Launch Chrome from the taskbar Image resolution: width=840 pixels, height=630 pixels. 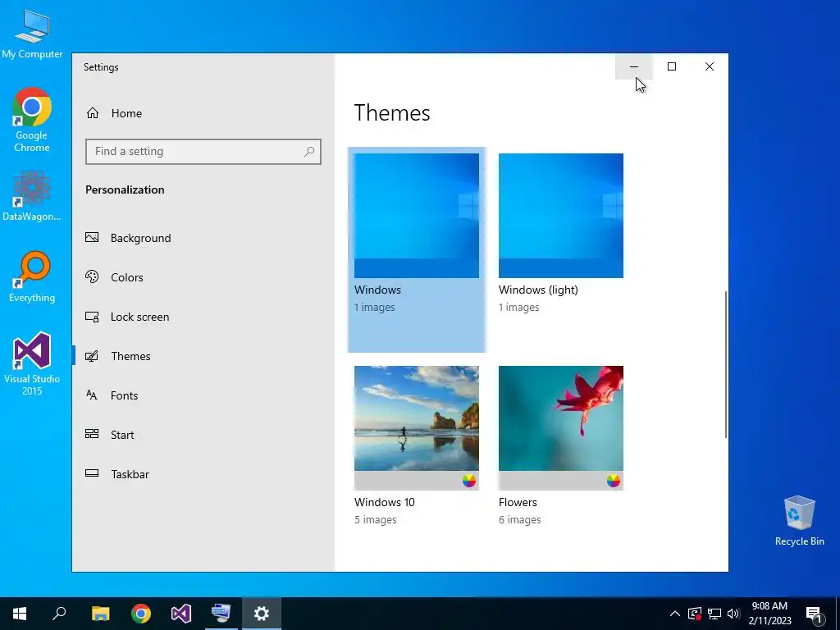tap(141, 614)
